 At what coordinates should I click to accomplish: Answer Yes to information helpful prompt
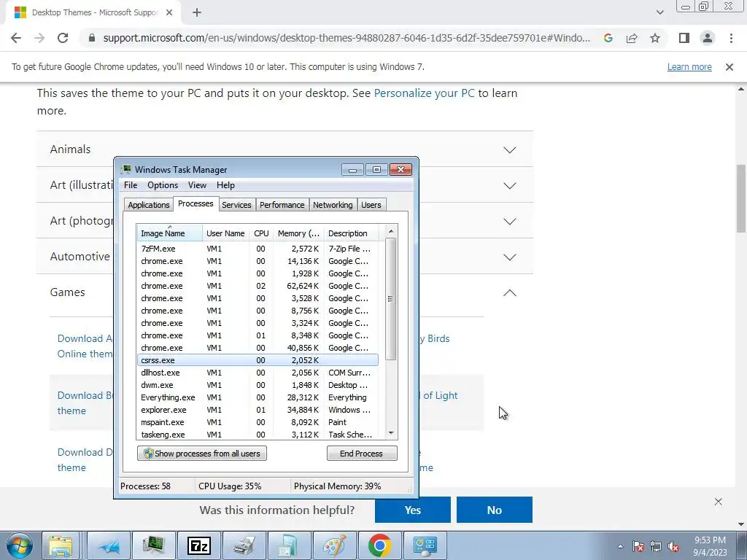point(413,510)
